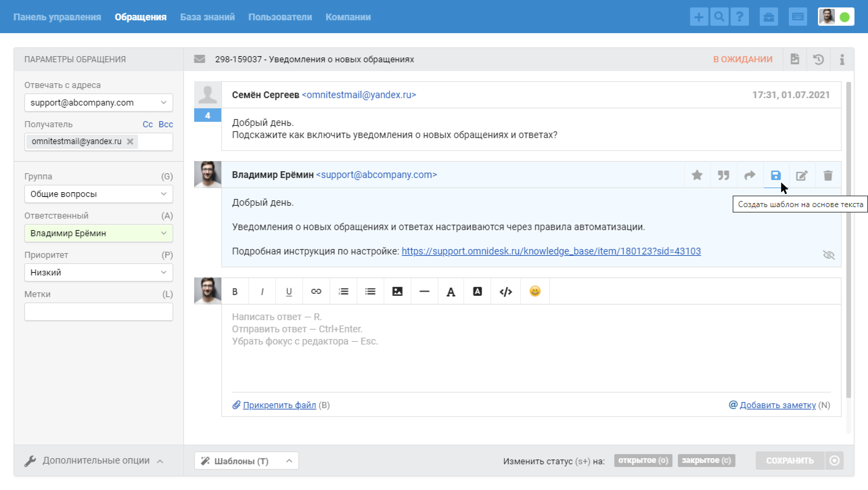Screen dimensions: 868x490
Task: Open the ticket history clock icon
Action: click(818, 60)
